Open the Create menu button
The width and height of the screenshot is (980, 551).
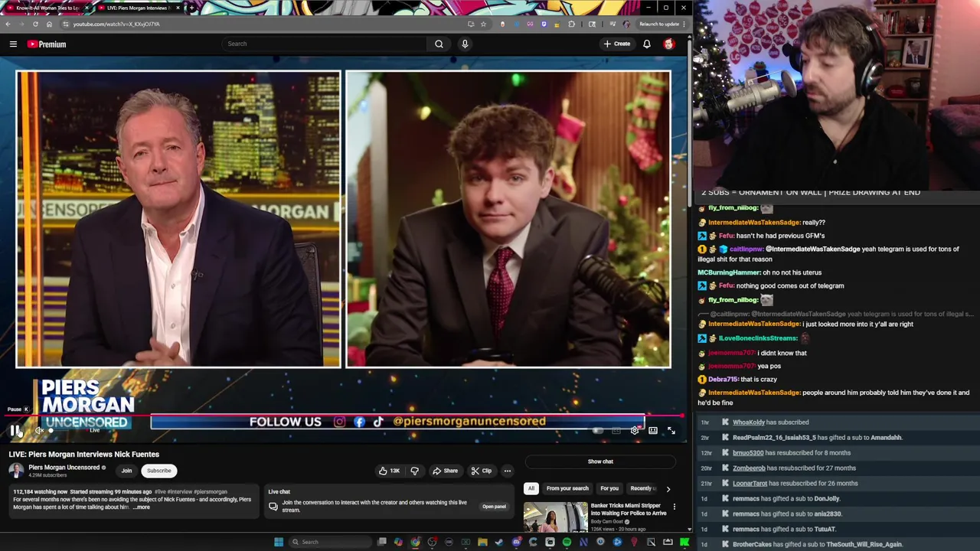point(617,44)
